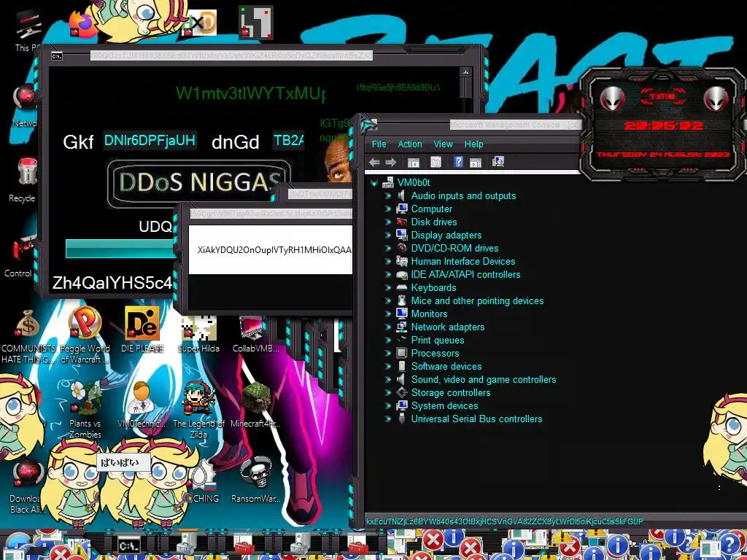Open the VM0Techni... desktop icon
Viewport: 747px width, 560px height.
tap(142, 398)
